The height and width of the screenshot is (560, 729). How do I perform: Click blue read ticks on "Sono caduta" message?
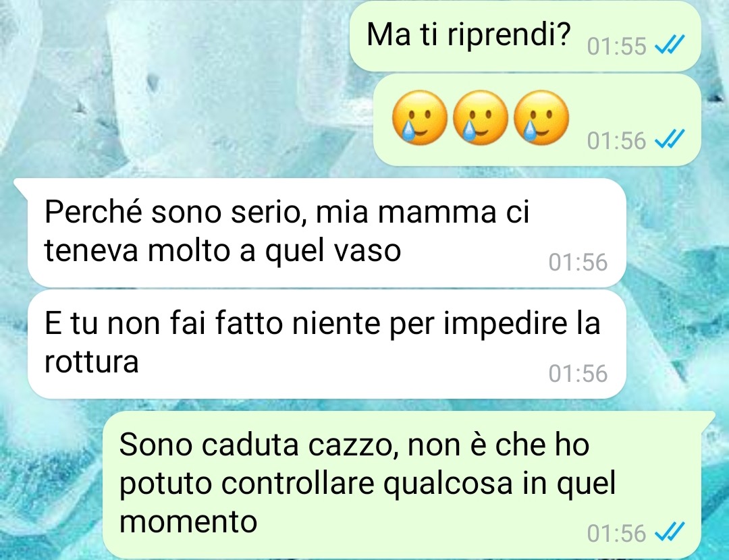click(670, 532)
